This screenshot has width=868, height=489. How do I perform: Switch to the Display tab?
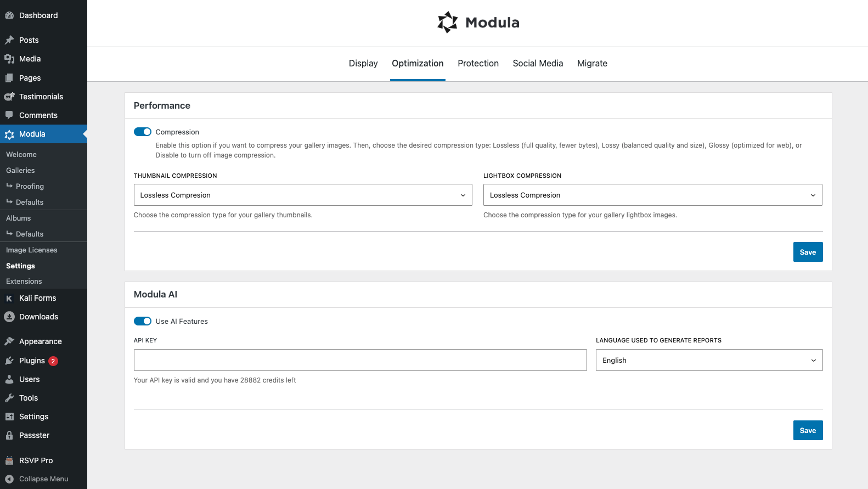pyautogui.click(x=363, y=64)
